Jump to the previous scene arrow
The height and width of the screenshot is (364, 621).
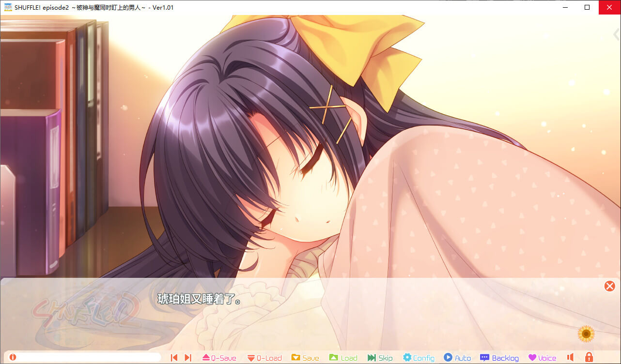tap(174, 358)
